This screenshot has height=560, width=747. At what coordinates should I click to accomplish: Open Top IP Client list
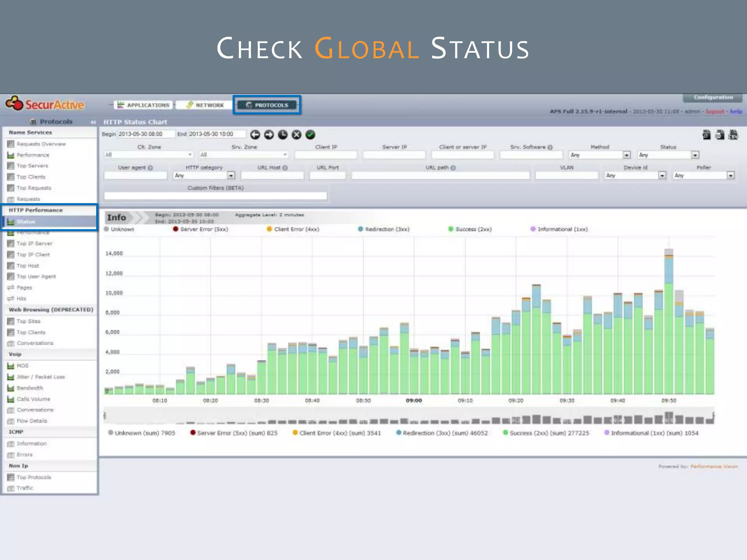tap(33, 254)
